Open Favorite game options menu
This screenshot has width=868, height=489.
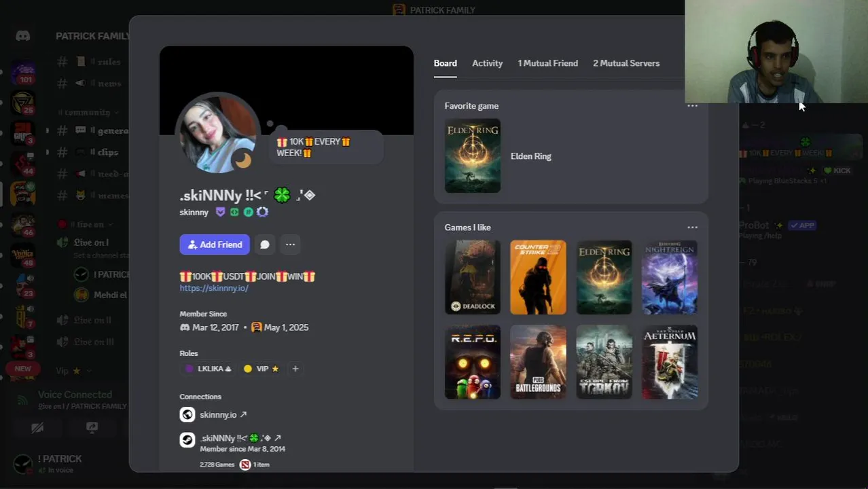tap(692, 106)
